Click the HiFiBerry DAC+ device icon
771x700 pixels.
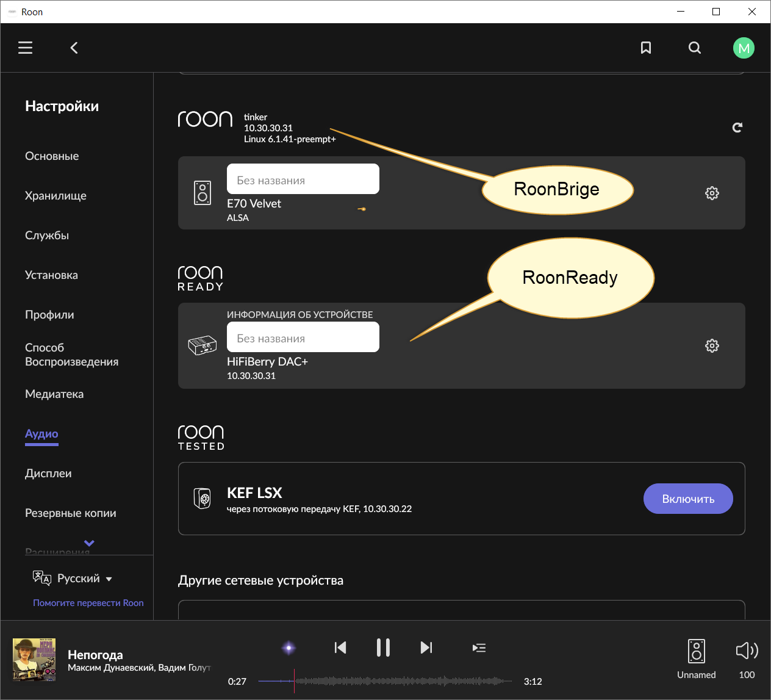point(203,345)
